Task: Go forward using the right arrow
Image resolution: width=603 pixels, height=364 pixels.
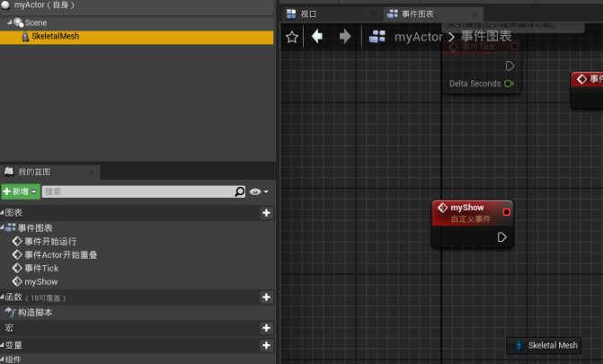Action: click(x=344, y=36)
